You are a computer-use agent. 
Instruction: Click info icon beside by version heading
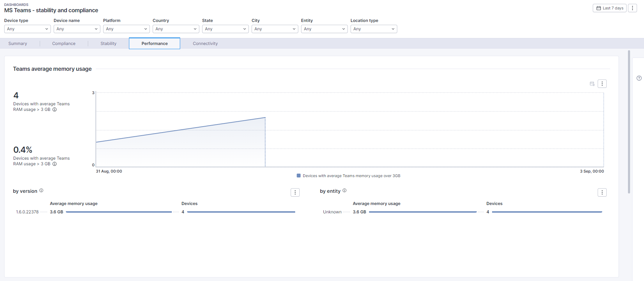(x=41, y=190)
